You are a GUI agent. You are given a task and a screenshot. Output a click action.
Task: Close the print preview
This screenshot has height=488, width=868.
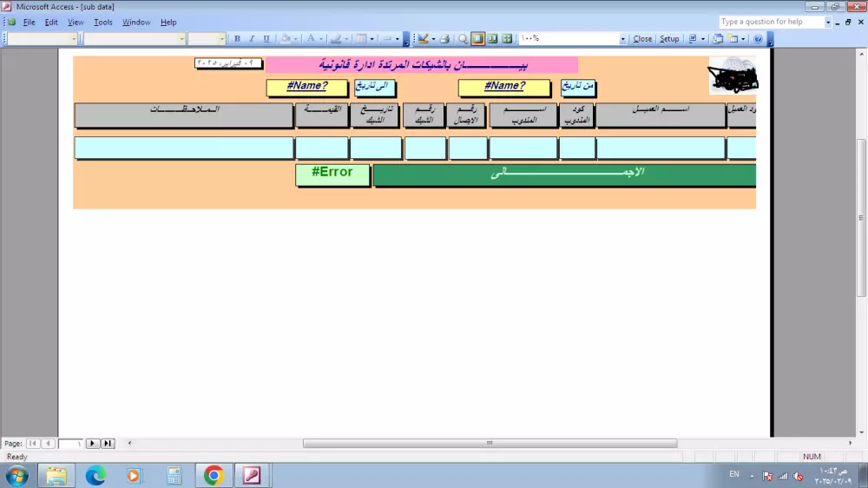click(642, 39)
